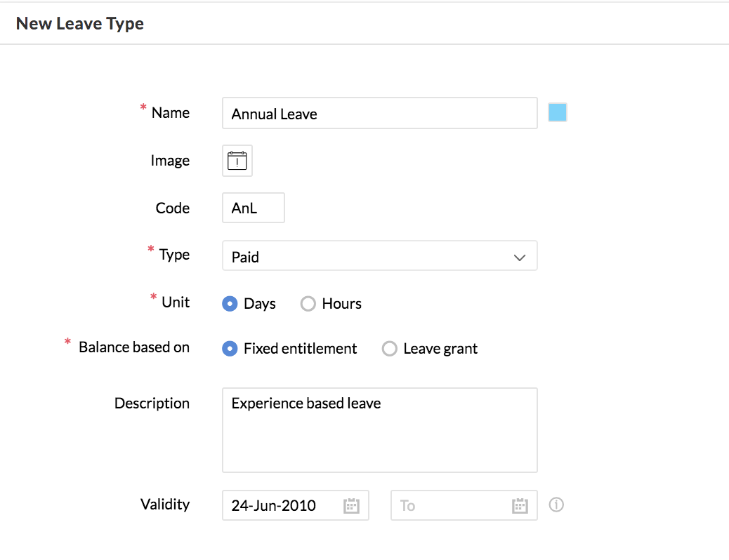Open the Validity To date calendar icon
Image resolution: width=729 pixels, height=560 pixels.
pos(520,505)
